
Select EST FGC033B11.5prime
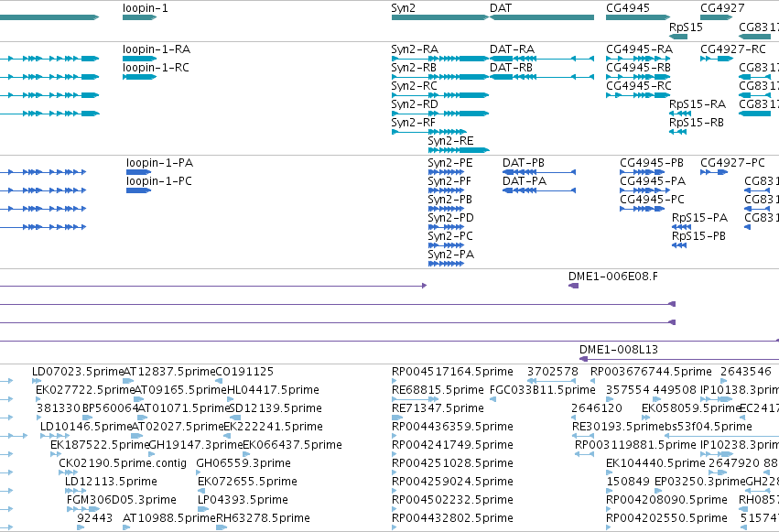(x=493, y=399)
